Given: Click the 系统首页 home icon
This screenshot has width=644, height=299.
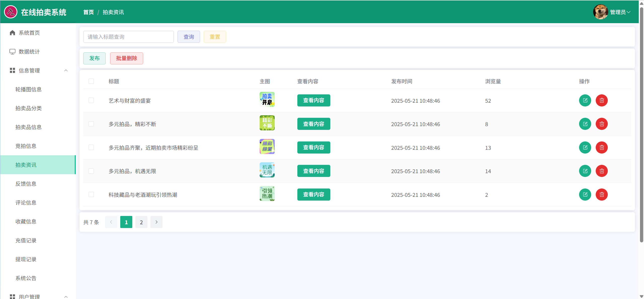Looking at the screenshot, I should click(x=12, y=33).
